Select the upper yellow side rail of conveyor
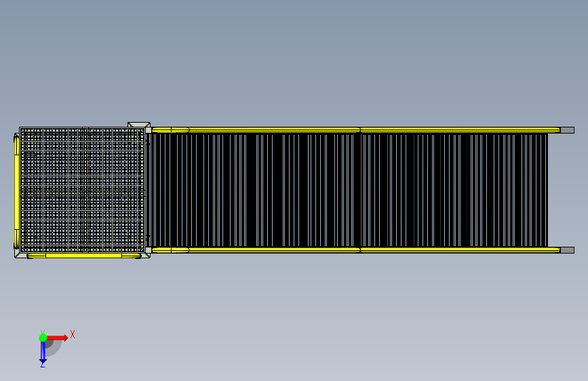588x381 pixels. [355, 130]
